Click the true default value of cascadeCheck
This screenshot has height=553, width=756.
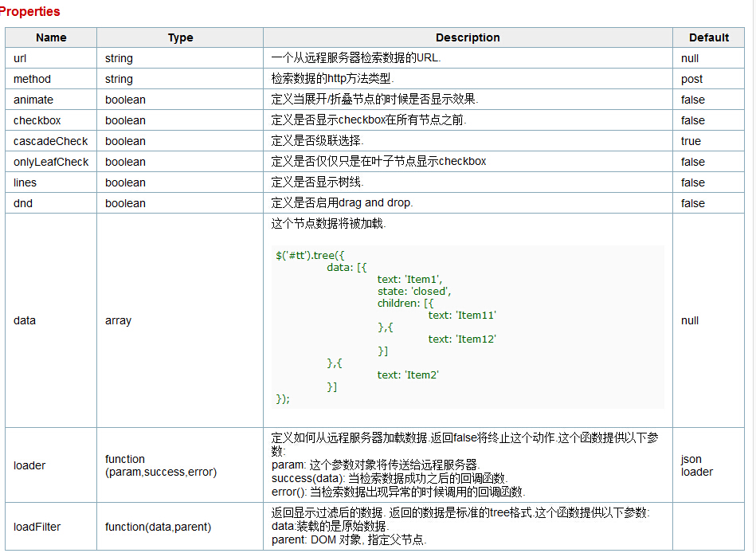[x=691, y=141]
